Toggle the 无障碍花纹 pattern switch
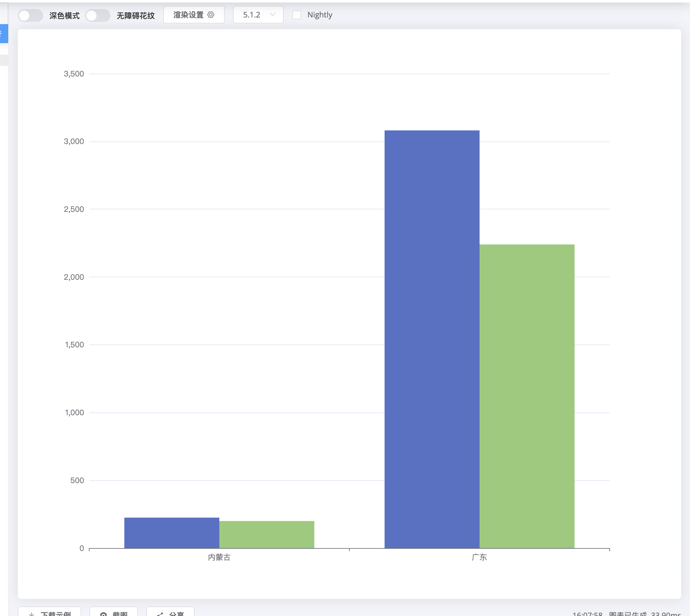The width and height of the screenshot is (690, 616). click(97, 15)
